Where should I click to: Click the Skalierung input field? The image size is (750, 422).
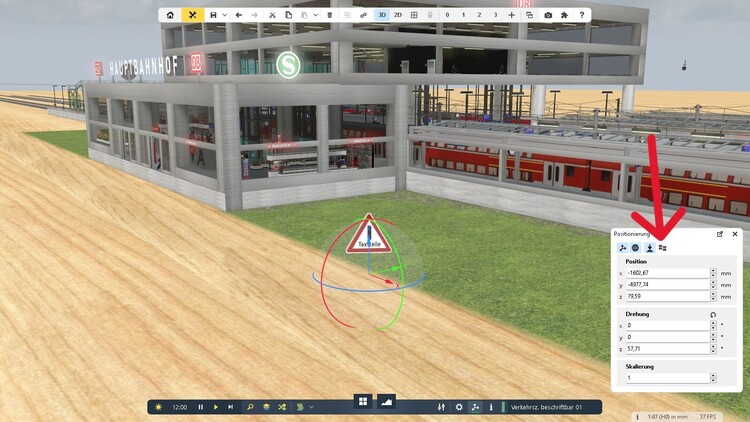(x=668, y=378)
